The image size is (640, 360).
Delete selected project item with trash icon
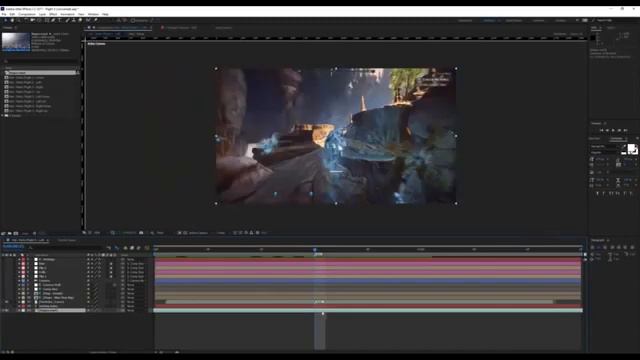pos(35,233)
